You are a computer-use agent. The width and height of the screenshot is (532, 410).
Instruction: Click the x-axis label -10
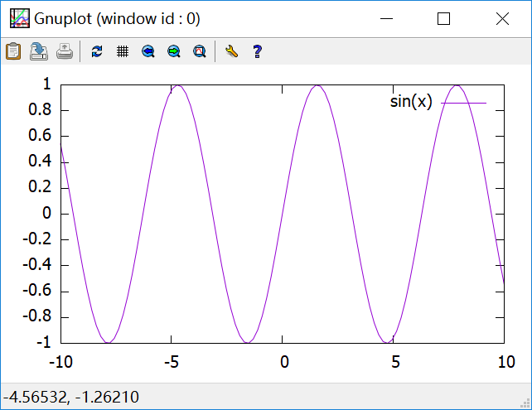(x=61, y=362)
